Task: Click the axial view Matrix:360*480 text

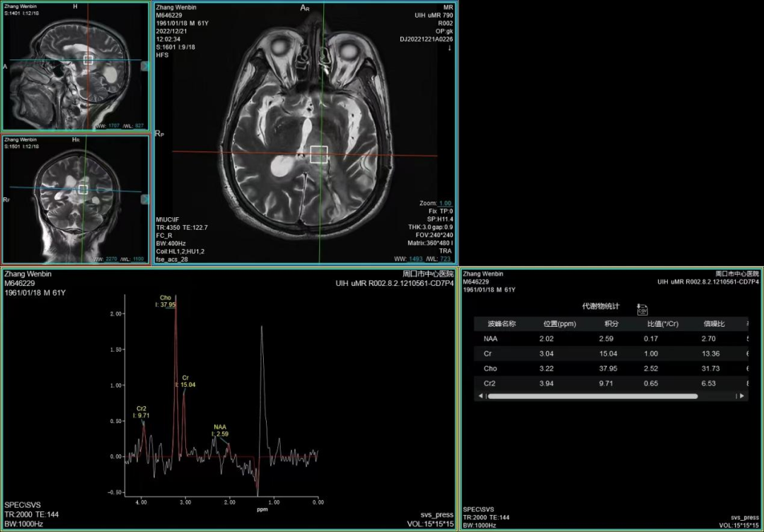Action: (430, 243)
